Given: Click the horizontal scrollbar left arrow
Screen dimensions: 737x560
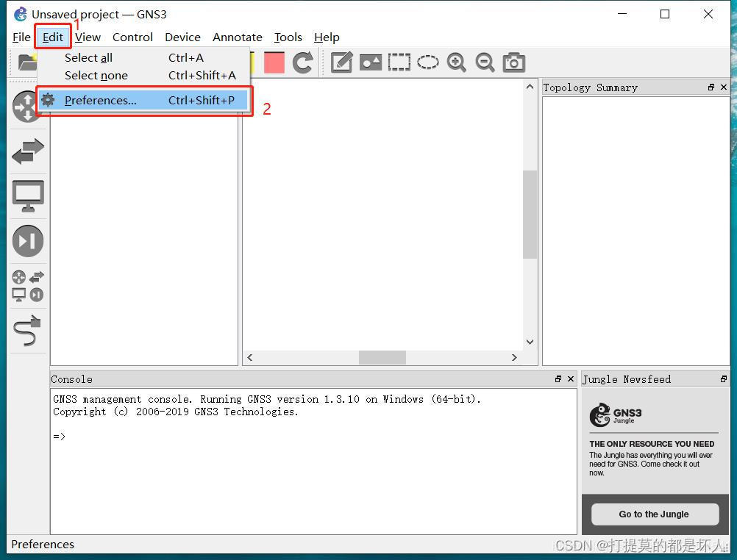Looking at the screenshot, I should (x=250, y=357).
